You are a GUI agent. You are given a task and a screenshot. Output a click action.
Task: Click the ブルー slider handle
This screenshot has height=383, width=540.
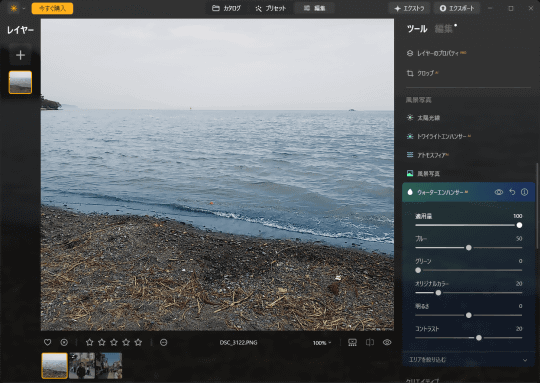click(x=469, y=248)
